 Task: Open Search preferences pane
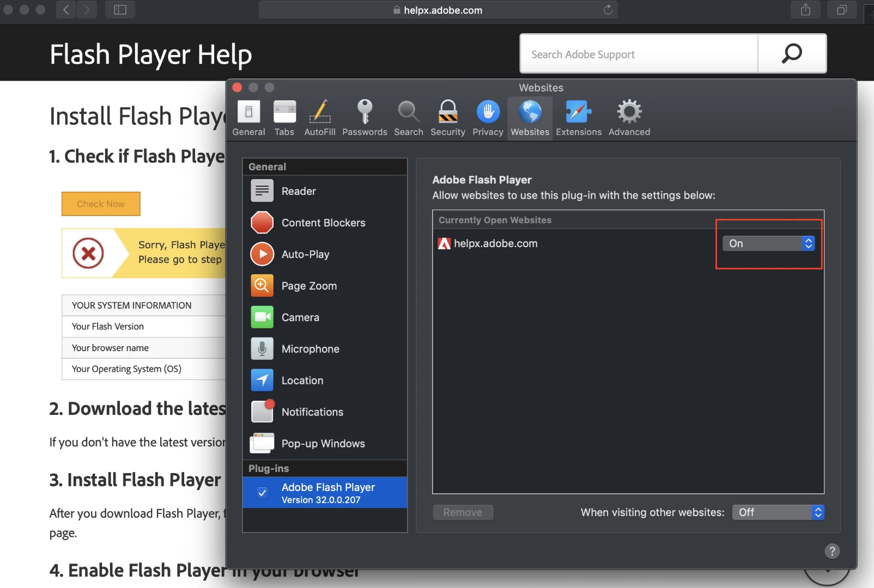[408, 118]
